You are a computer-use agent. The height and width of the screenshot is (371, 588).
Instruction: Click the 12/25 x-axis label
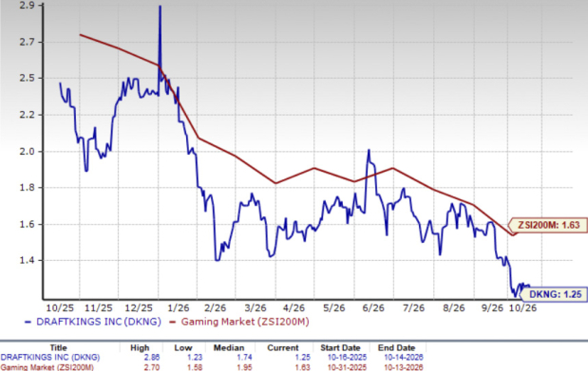139,308
